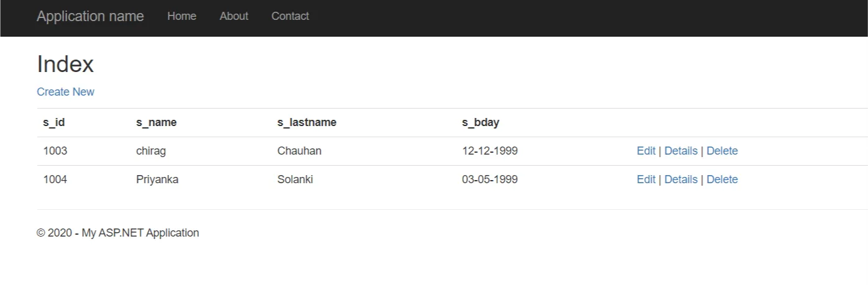View Details for chirag Chauhan

tap(681, 151)
